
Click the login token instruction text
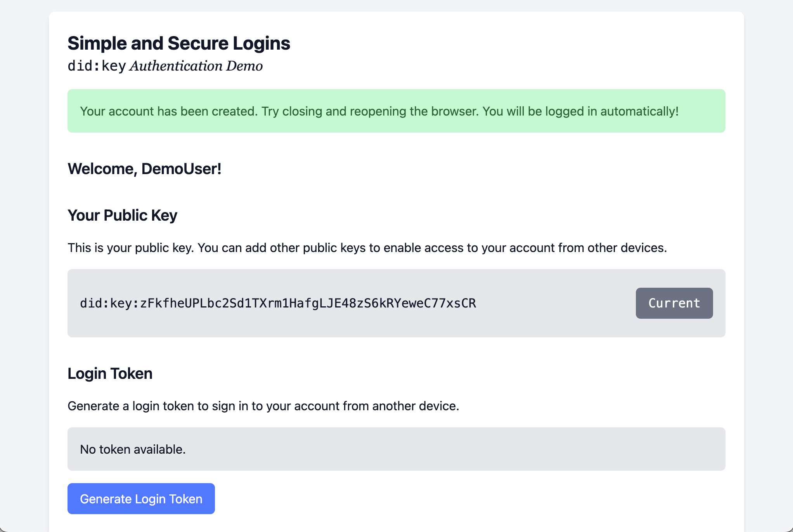pyautogui.click(x=263, y=406)
